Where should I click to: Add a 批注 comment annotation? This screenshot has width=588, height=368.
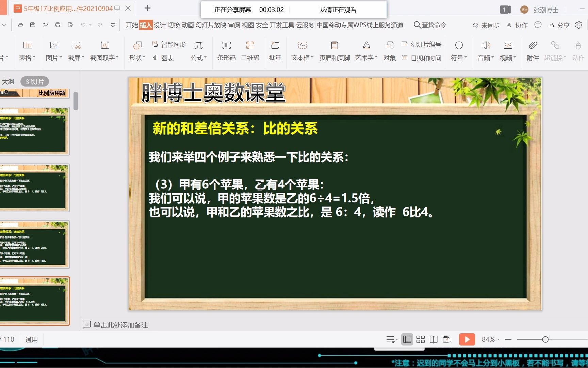point(275,50)
